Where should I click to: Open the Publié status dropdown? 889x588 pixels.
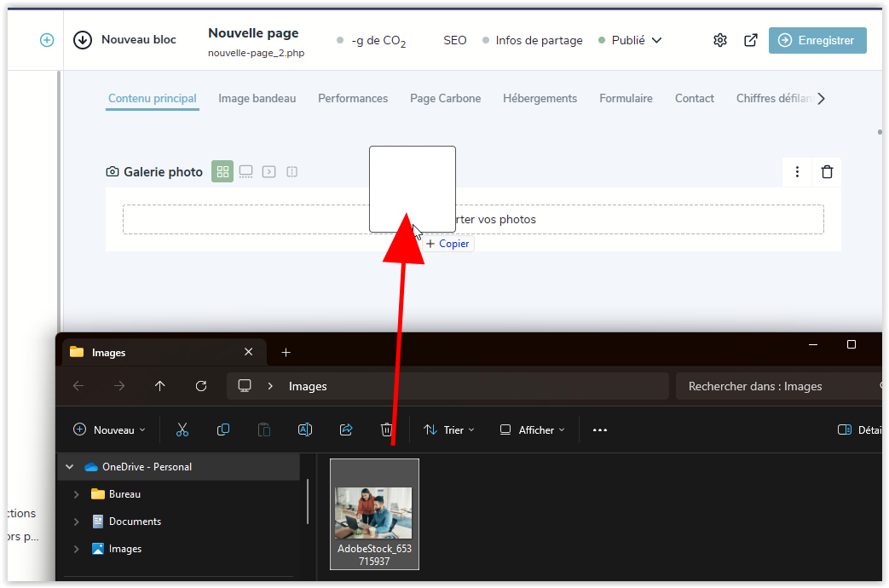coord(631,40)
